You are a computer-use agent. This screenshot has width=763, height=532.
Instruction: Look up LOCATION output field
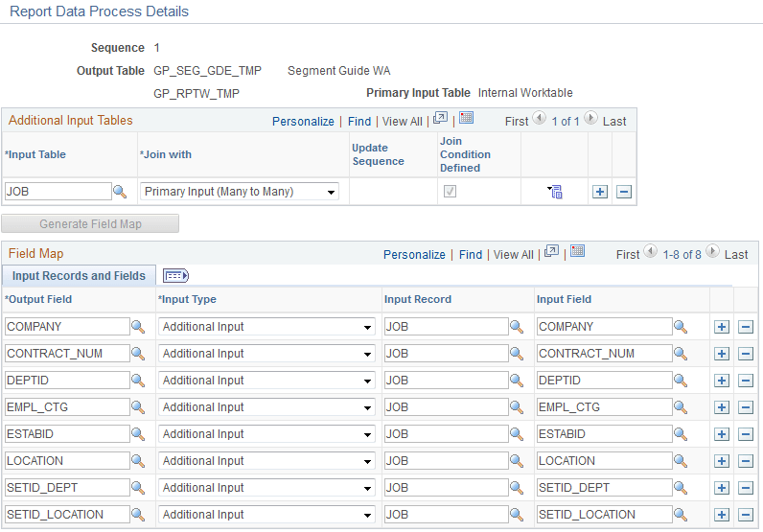138,461
